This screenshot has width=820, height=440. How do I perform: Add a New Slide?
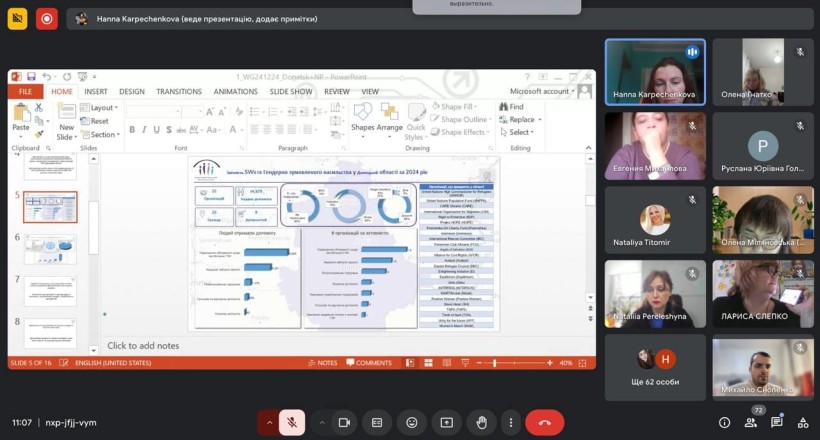(x=66, y=121)
